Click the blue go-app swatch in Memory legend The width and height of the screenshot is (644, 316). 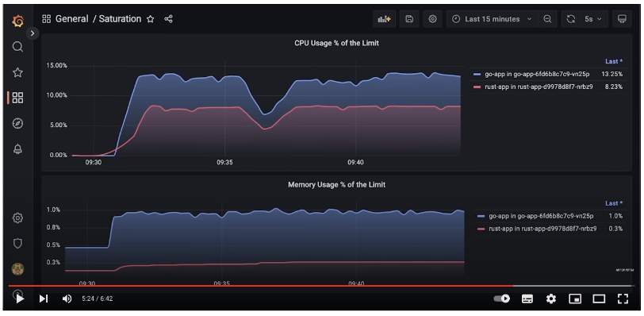pos(481,216)
